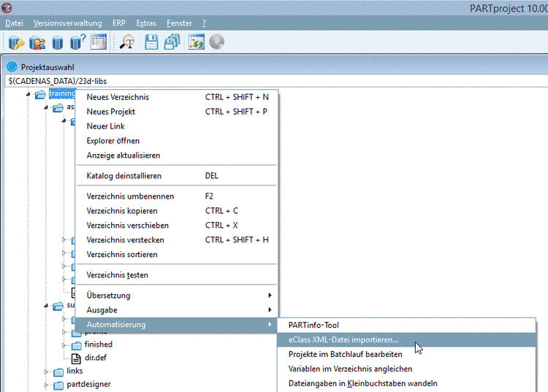The height and width of the screenshot is (392, 548).
Task: Expand the partdesigner folder node
Action: (46, 385)
